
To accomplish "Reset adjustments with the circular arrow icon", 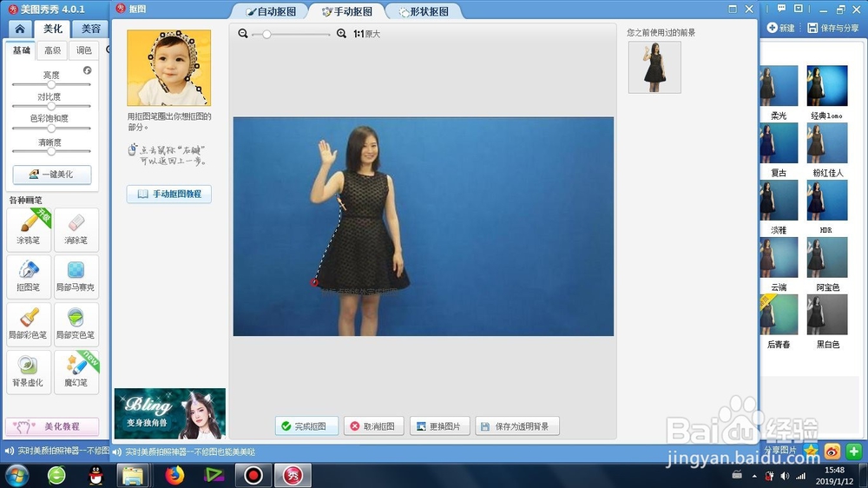I will [88, 70].
